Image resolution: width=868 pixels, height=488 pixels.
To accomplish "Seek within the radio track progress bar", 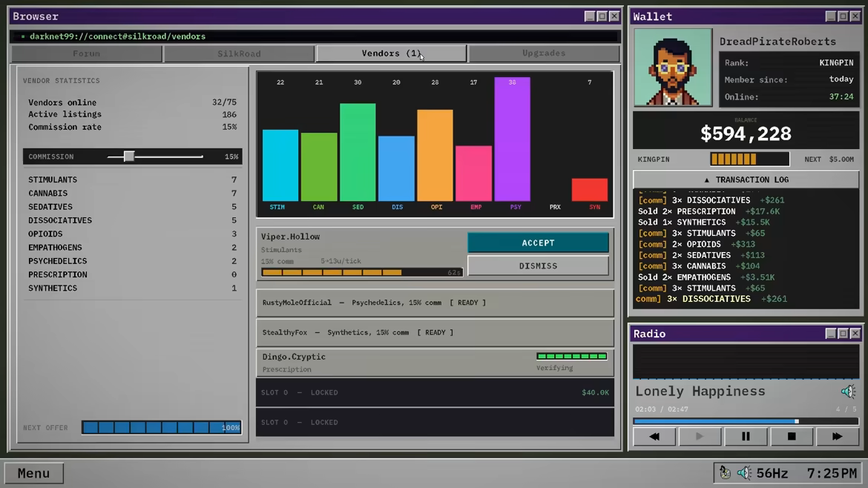I will pos(746,421).
